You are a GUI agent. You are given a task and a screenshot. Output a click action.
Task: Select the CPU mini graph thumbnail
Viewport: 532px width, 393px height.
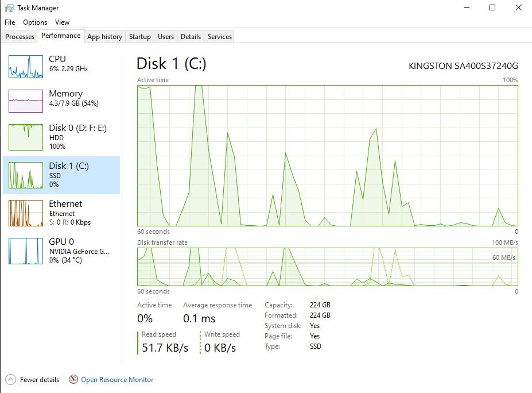point(26,67)
